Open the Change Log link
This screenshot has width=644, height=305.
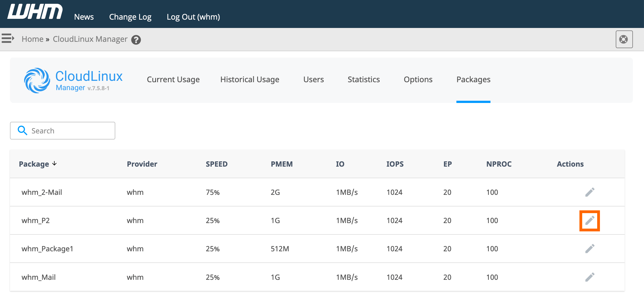coord(130,17)
